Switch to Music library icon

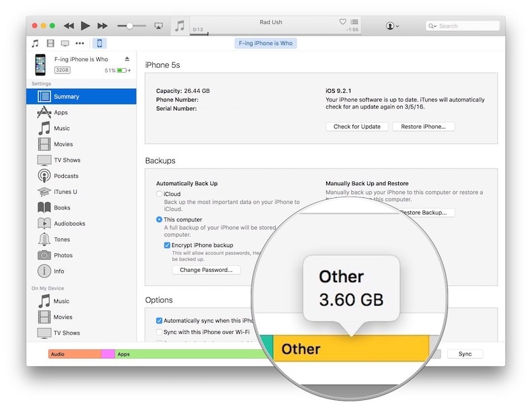pyautogui.click(x=35, y=43)
